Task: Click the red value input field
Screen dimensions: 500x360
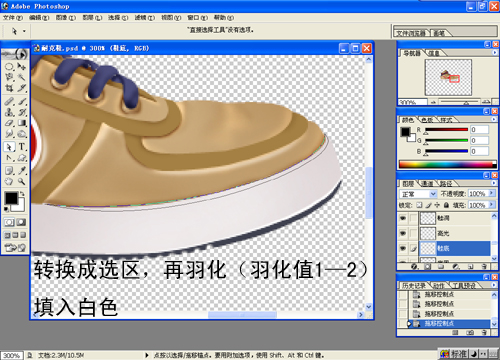Action: click(x=479, y=130)
